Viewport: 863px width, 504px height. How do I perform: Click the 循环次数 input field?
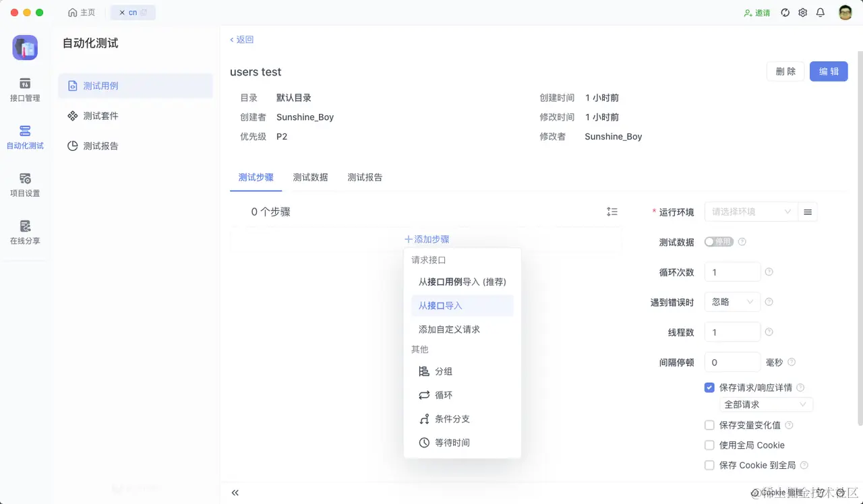[732, 272]
